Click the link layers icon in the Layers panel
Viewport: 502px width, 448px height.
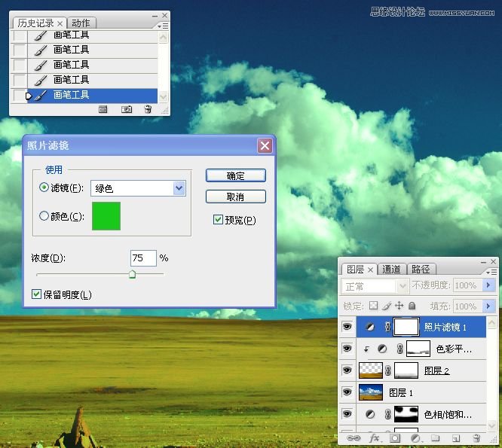354,437
